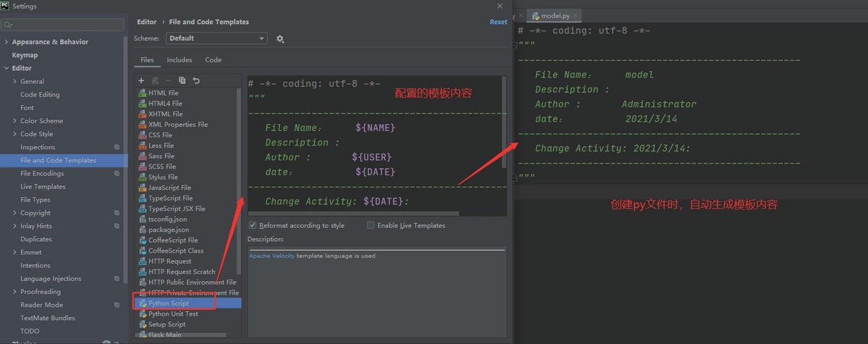Click the Copy Template icon
The height and width of the screenshot is (344, 868).
pyautogui.click(x=182, y=80)
